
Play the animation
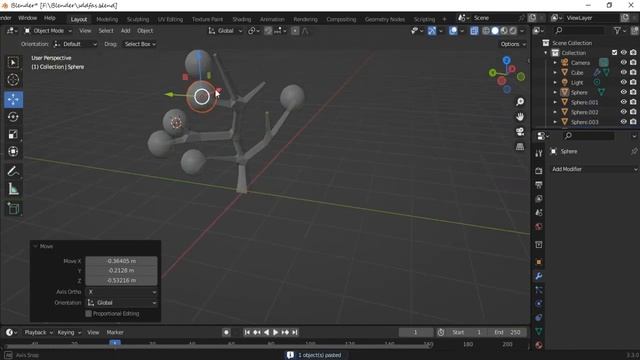(x=276, y=332)
